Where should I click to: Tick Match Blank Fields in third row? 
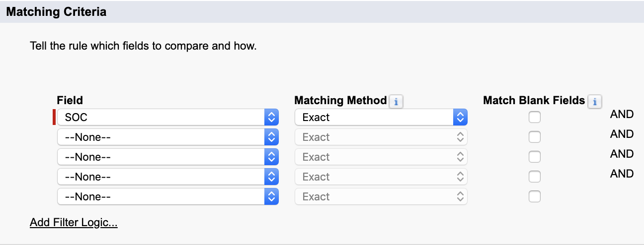pos(534,157)
